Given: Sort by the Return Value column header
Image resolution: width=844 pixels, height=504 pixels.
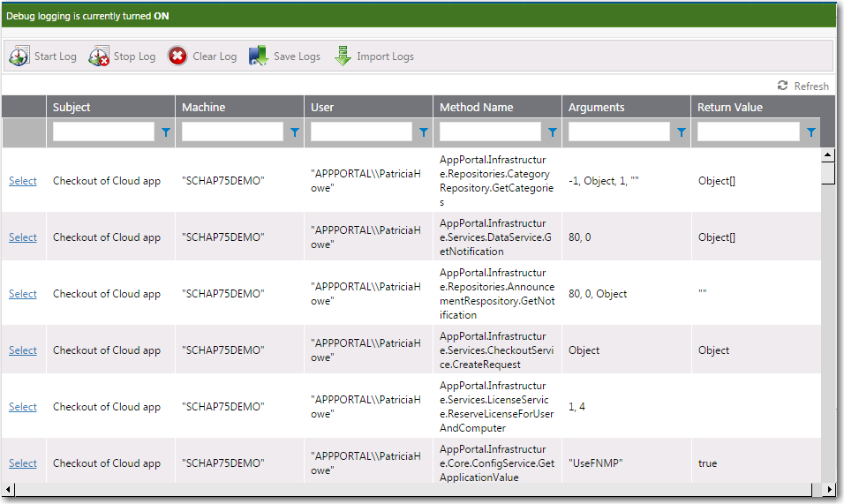Looking at the screenshot, I should coord(729,108).
